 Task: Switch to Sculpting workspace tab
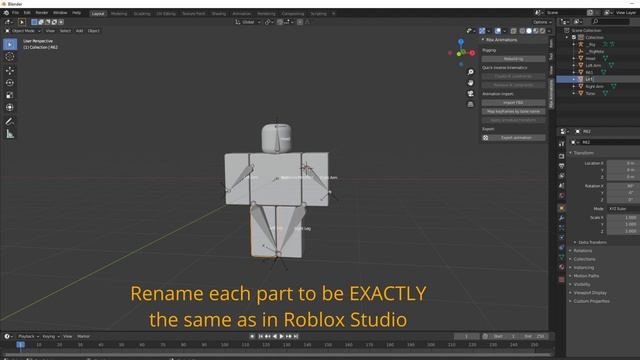click(142, 13)
